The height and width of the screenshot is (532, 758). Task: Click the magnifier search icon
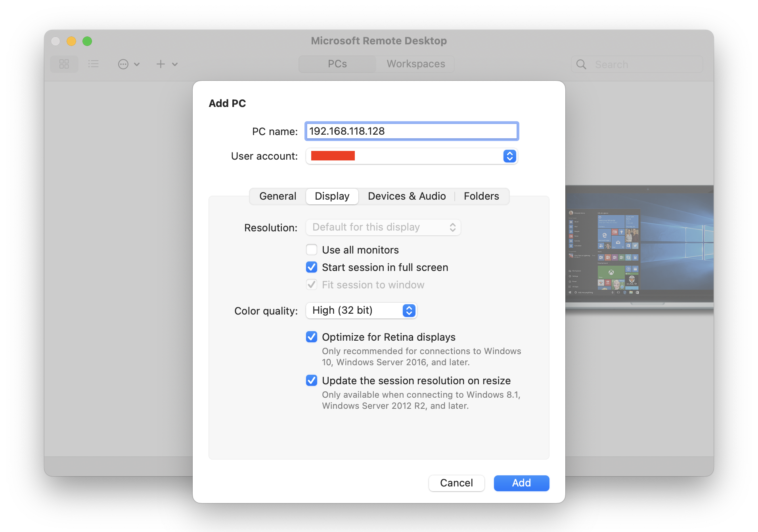581,64
